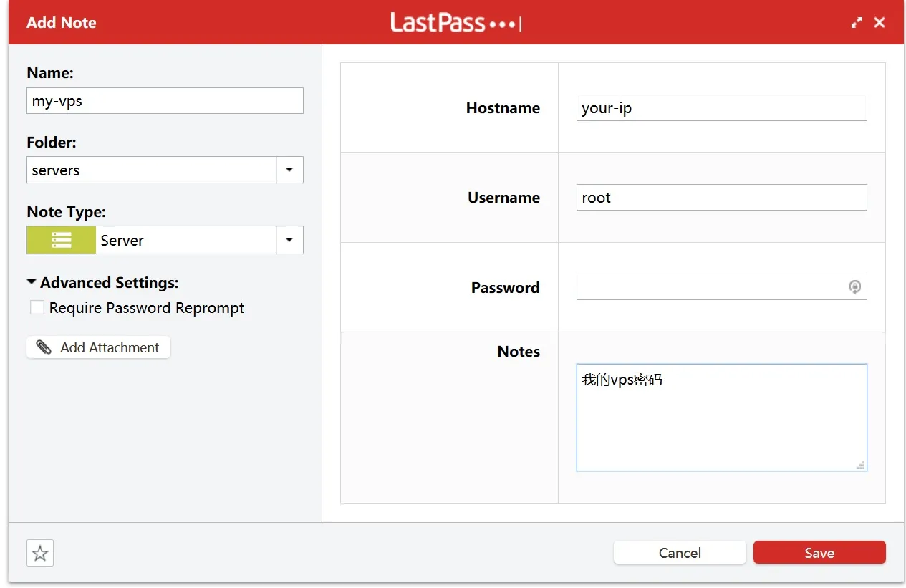Click the expand window arrows icon
This screenshot has width=906, height=588.
point(857,23)
